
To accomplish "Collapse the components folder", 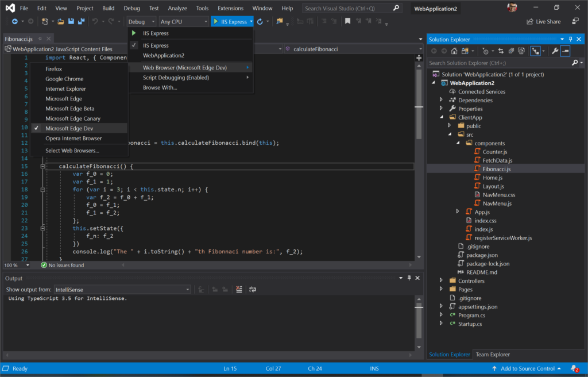I will click(x=458, y=143).
